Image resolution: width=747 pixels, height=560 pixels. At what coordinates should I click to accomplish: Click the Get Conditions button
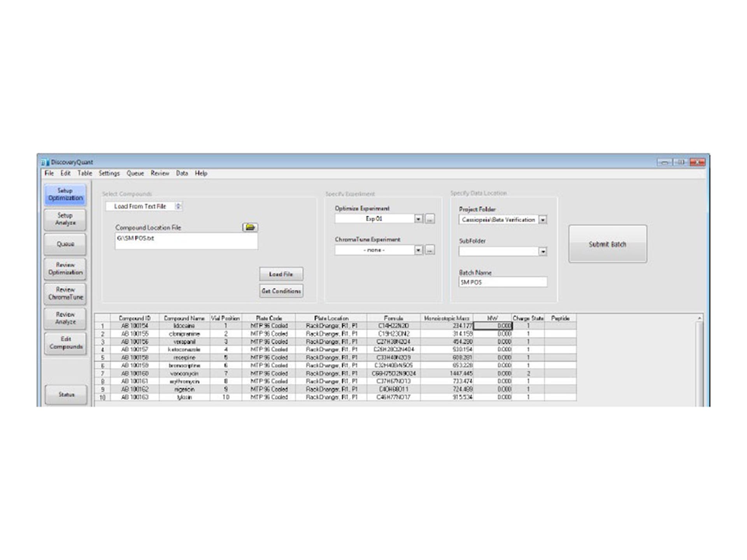(x=281, y=291)
